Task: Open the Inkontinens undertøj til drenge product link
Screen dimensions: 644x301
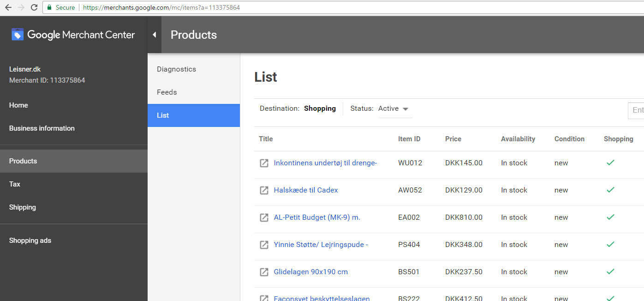Action: (325, 163)
